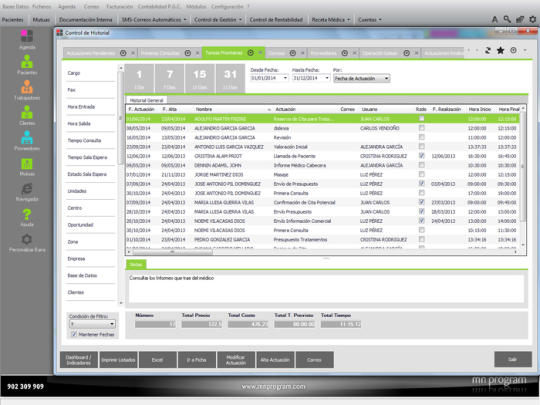Open the Clientes sidebar icon
This screenshot has width=540, height=405.
[x=27, y=112]
